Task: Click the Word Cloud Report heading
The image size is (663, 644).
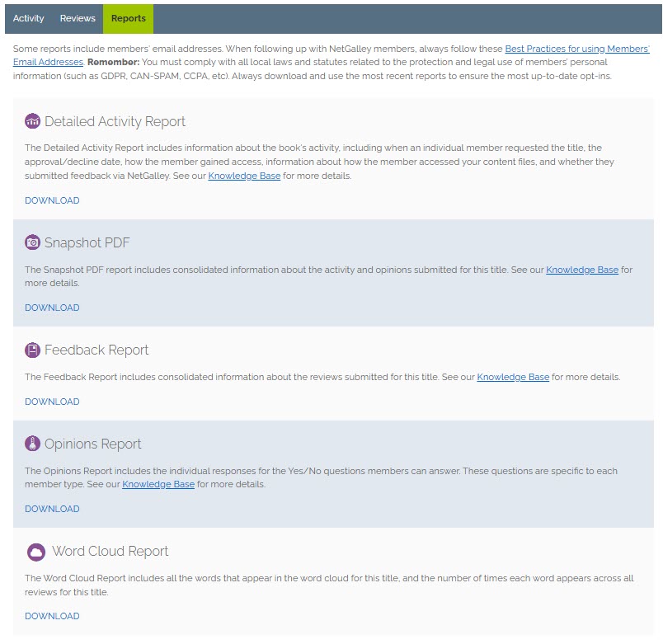Action: click(x=110, y=552)
